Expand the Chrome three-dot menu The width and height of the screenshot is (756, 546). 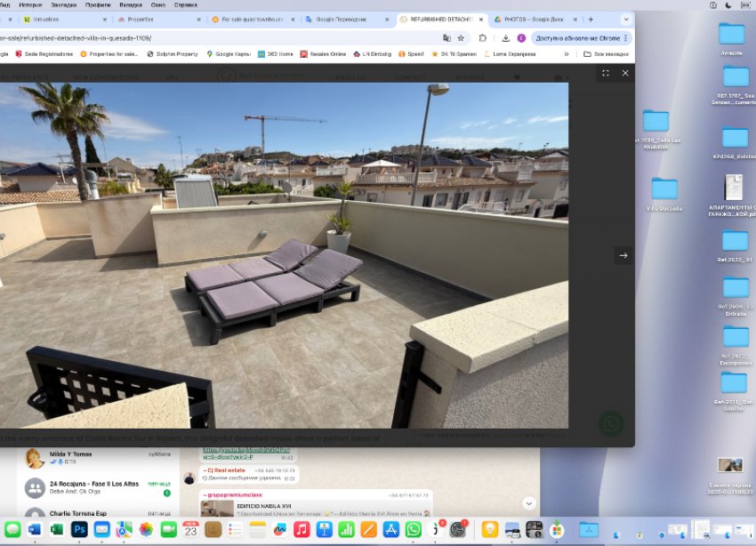626,38
